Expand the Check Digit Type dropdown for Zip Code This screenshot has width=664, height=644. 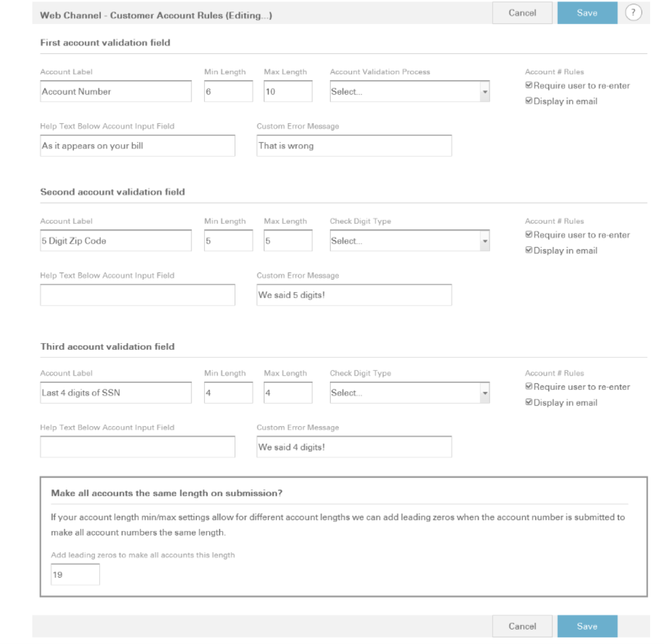point(408,240)
